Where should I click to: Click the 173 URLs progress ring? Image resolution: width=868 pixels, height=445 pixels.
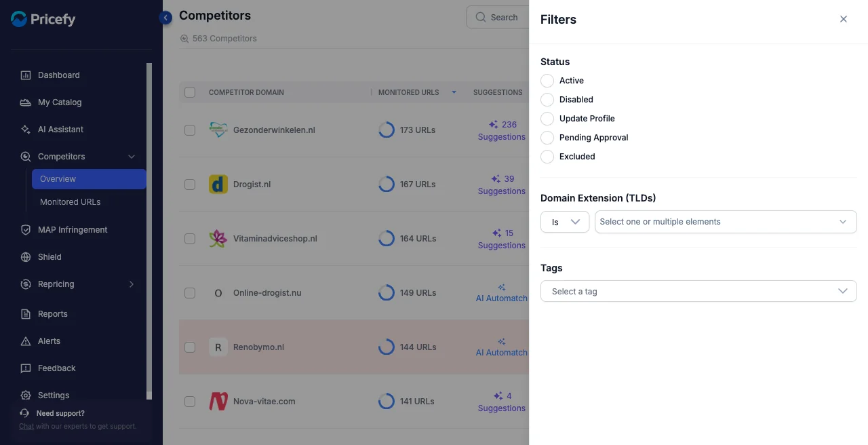pos(387,130)
